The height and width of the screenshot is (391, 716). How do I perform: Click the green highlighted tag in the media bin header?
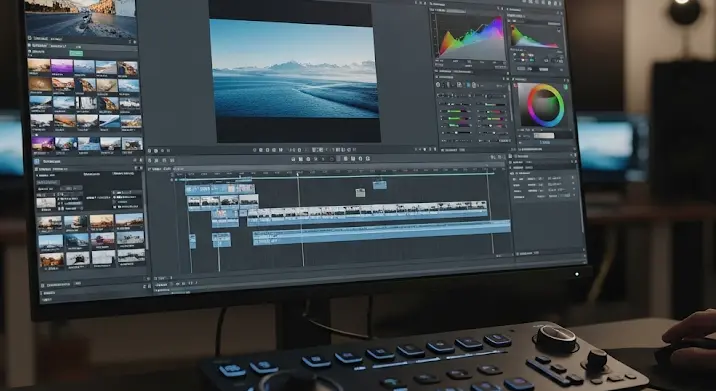click(76, 53)
